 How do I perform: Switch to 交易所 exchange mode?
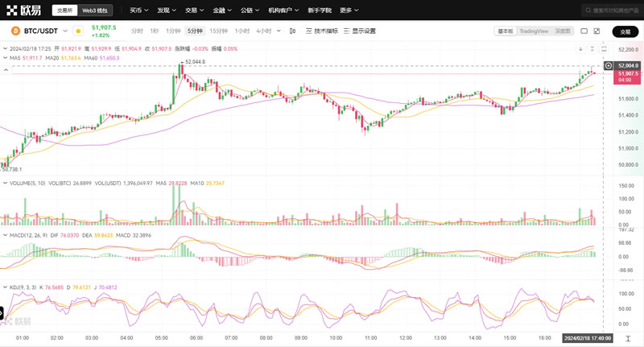tap(64, 10)
